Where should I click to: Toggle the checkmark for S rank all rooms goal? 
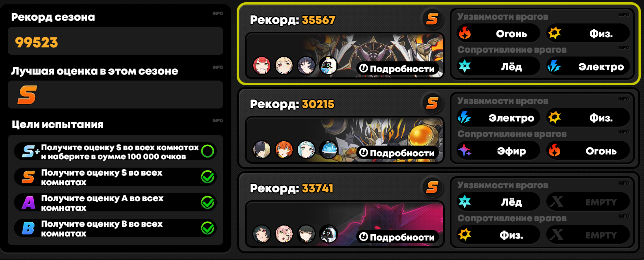click(208, 177)
